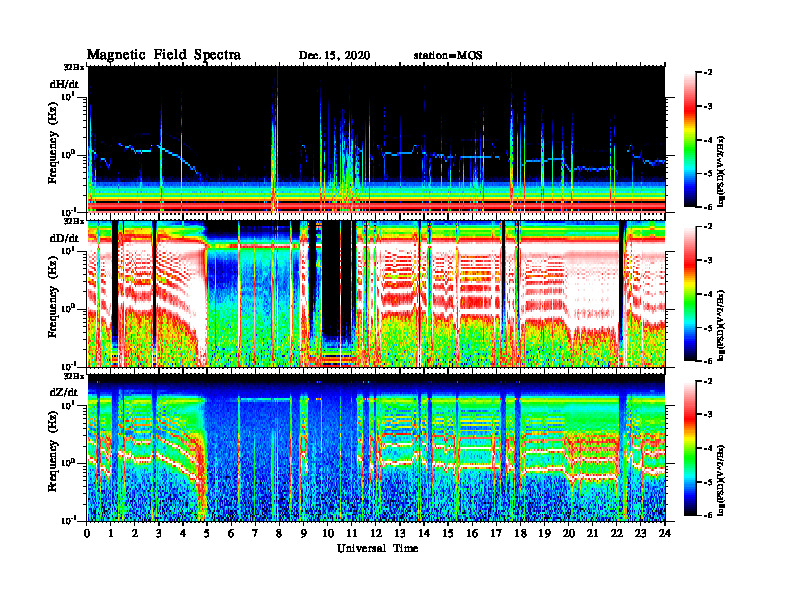Click the '0' tick on the Universal Time axis
Viewport: 792px width, 612px height.
pyautogui.click(x=87, y=534)
